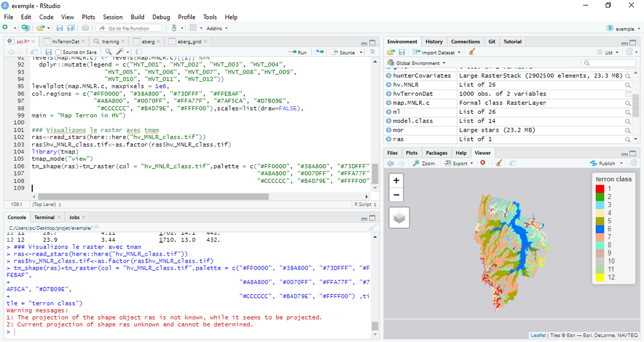
Task: Switch to the Packages tab
Action: tap(436, 153)
